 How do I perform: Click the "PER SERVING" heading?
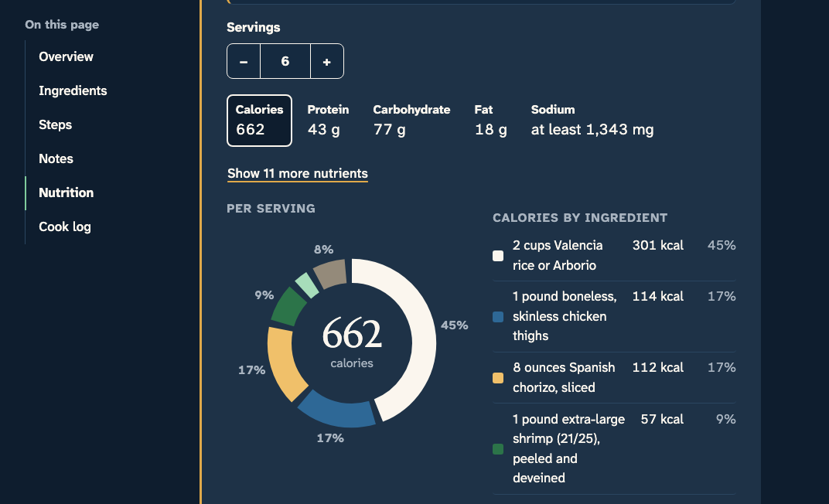271,208
